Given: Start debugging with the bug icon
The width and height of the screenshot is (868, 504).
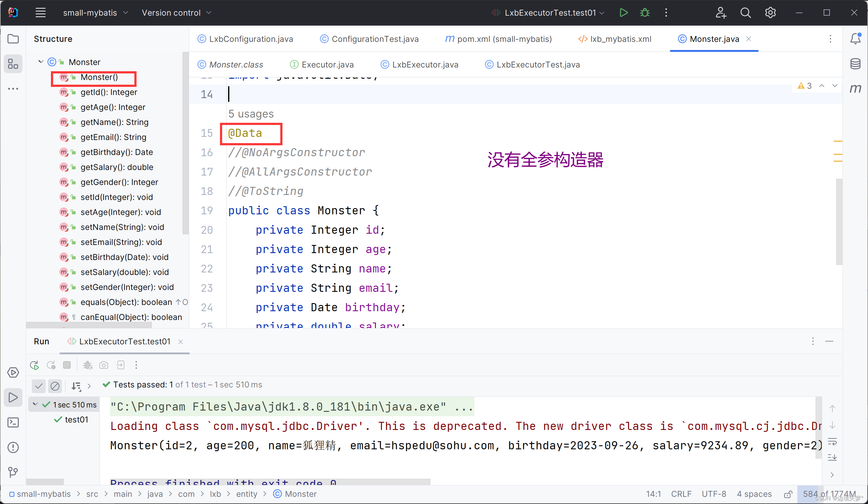Looking at the screenshot, I should [x=645, y=13].
